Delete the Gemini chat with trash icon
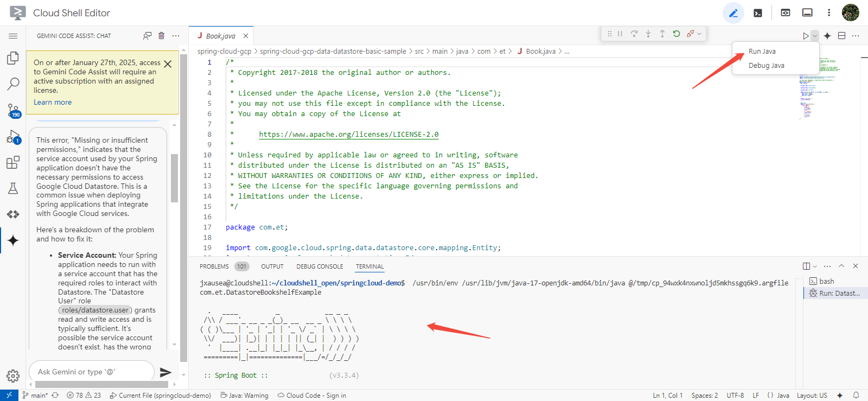Viewport: 868px width, 401px height. [x=161, y=36]
